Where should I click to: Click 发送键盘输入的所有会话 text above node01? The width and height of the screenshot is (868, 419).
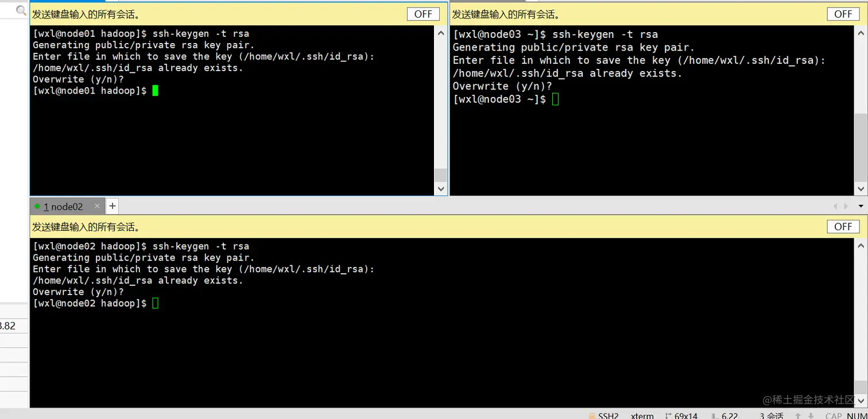pyautogui.click(x=86, y=14)
